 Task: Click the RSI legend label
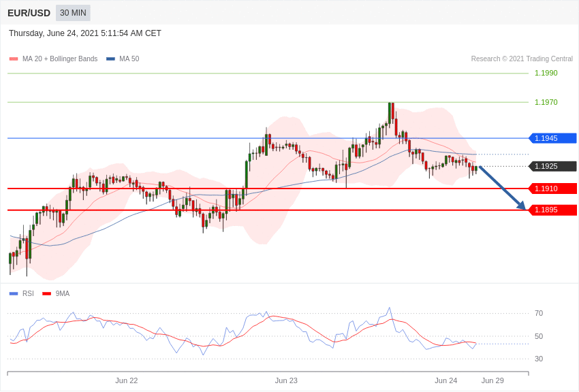28,293
